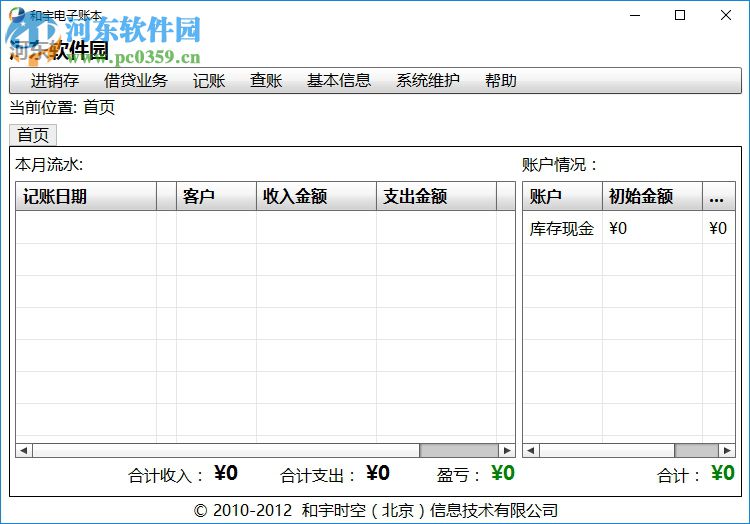Open the 系统维护 menu
This screenshot has width=750, height=524.
coord(428,80)
